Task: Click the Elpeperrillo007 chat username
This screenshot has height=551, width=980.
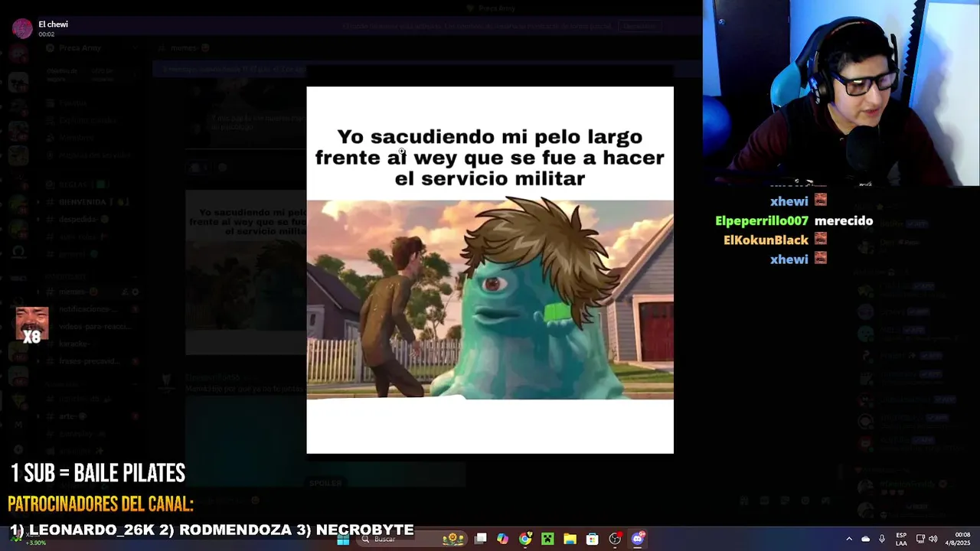Action: tap(762, 220)
